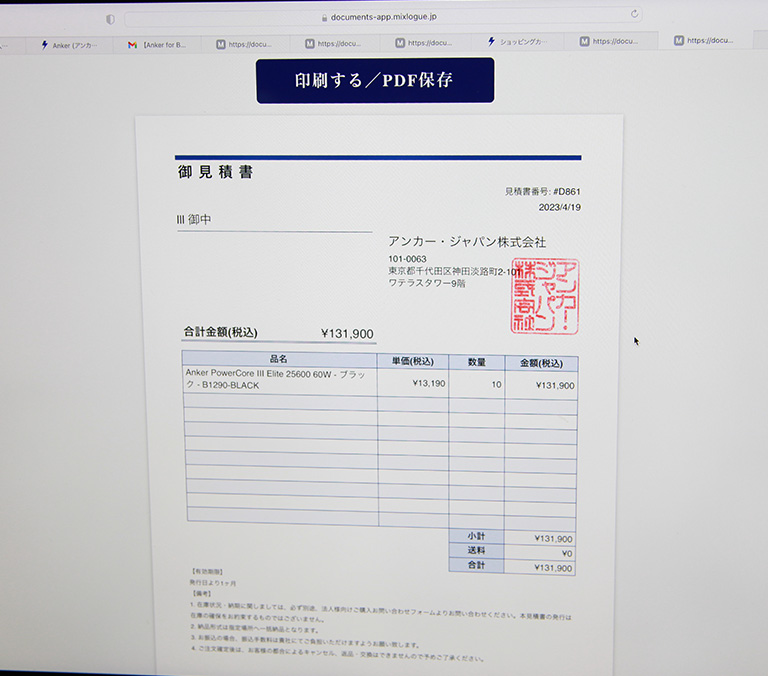
Task: Click ¥131,900 in the final 合計 row
Action: pos(553,568)
